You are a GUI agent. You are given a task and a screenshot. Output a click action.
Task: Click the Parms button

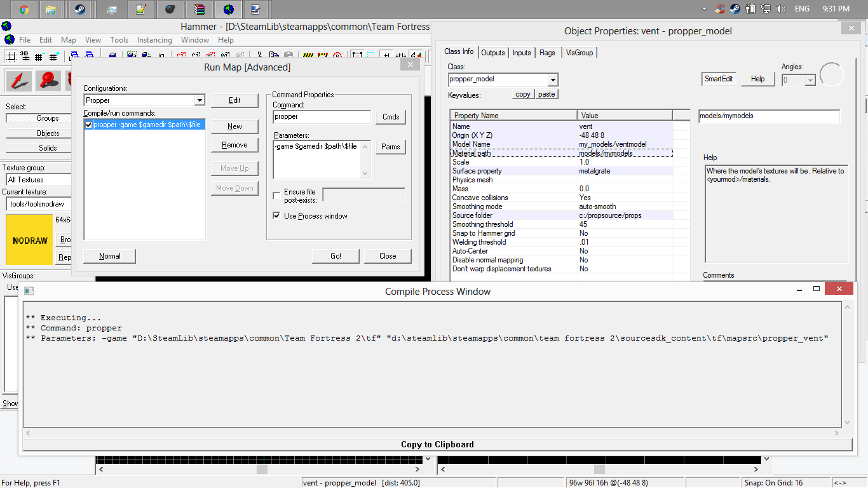pyautogui.click(x=391, y=147)
